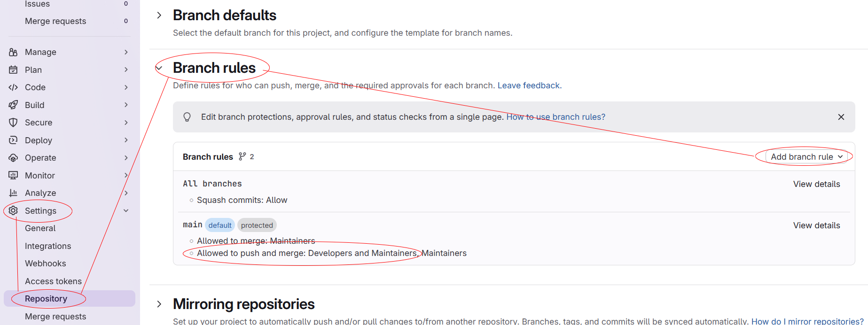View details for All branches rule
The width and height of the screenshot is (868, 325).
[816, 184]
